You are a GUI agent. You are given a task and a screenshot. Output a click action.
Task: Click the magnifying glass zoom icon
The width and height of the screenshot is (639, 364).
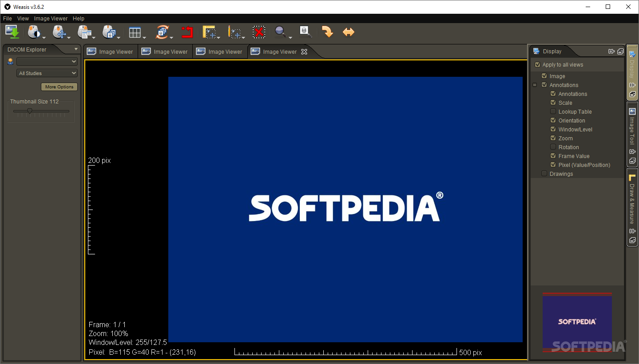[x=280, y=32]
